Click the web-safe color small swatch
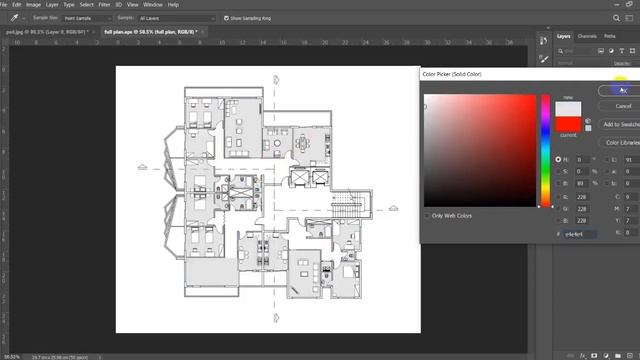This screenshot has width=640, height=360. click(588, 128)
